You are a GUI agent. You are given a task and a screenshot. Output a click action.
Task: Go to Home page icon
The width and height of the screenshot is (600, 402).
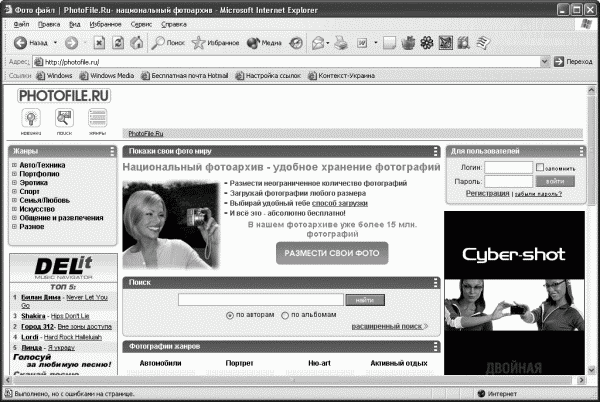[137, 43]
